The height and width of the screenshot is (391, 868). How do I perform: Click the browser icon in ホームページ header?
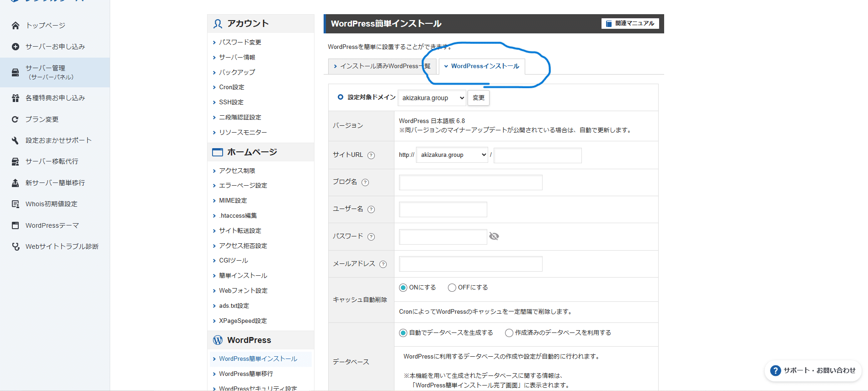[x=218, y=152]
